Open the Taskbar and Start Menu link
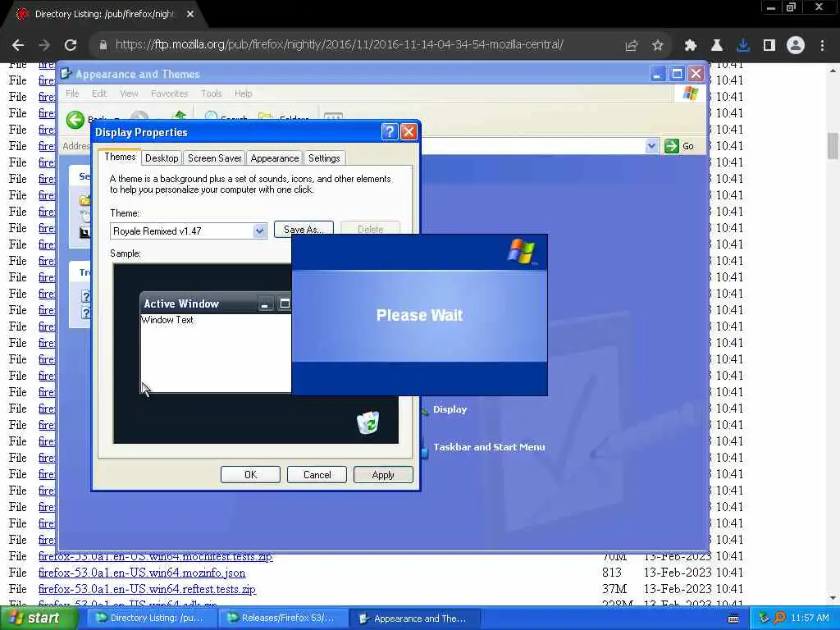This screenshot has height=630, width=840. 489,447
